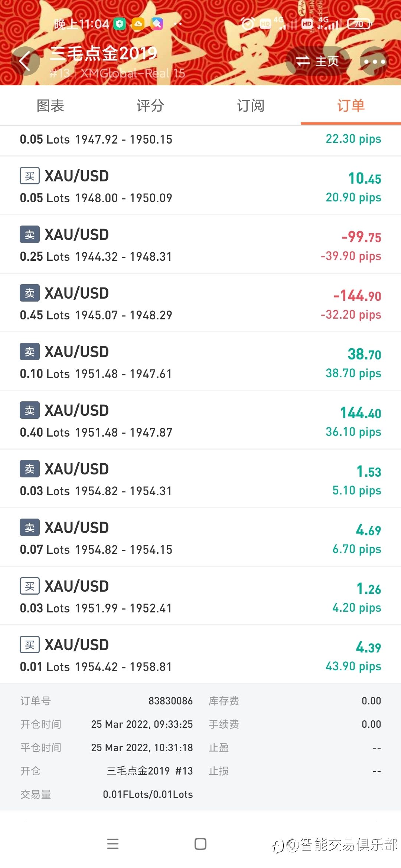Tap the 卖 icon on the 0.07 Lots order

point(30,527)
